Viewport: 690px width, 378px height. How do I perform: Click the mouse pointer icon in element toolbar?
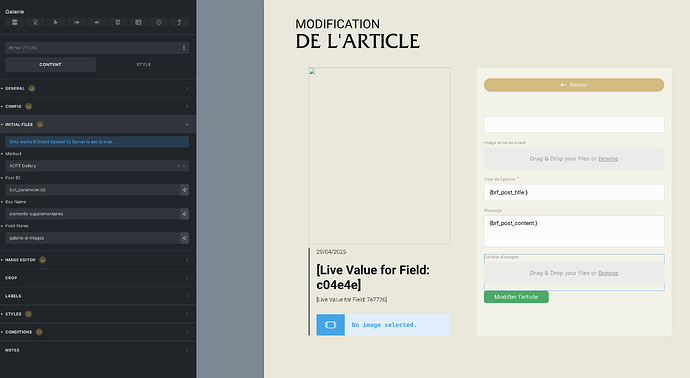tap(56, 22)
